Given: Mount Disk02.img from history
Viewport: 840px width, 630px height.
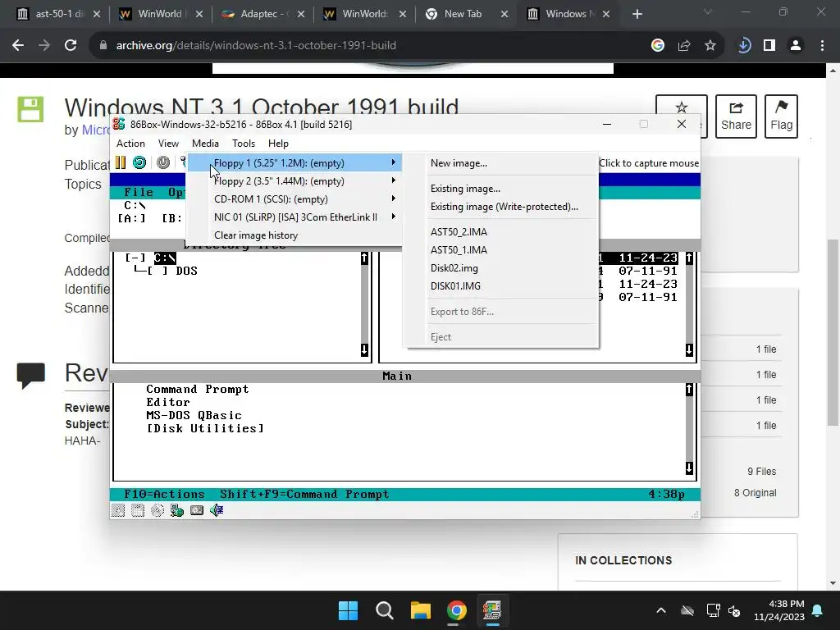Looking at the screenshot, I should (x=501, y=268).
